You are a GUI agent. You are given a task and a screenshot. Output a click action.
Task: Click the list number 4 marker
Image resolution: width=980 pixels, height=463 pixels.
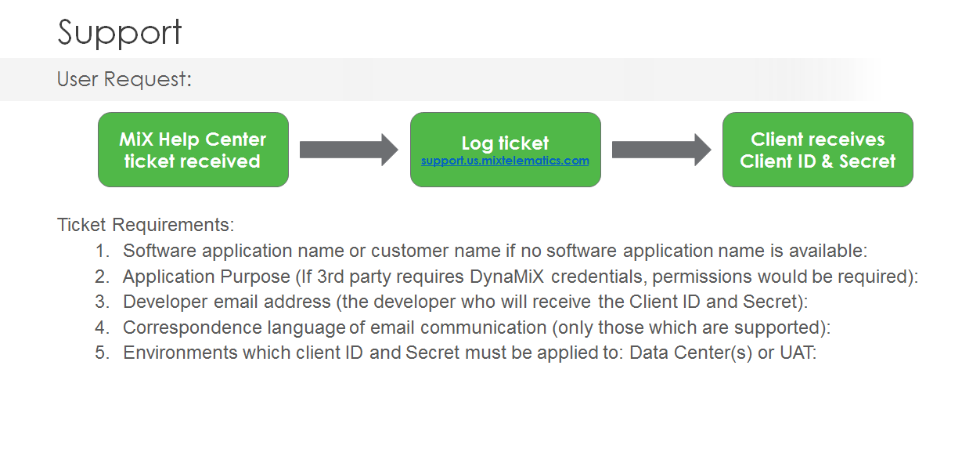[x=103, y=327]
